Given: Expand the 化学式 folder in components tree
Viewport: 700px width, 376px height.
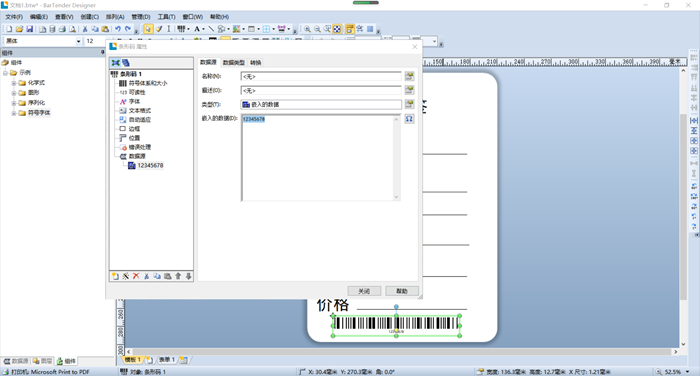Looking at the screenshot, I should [14, 83].
